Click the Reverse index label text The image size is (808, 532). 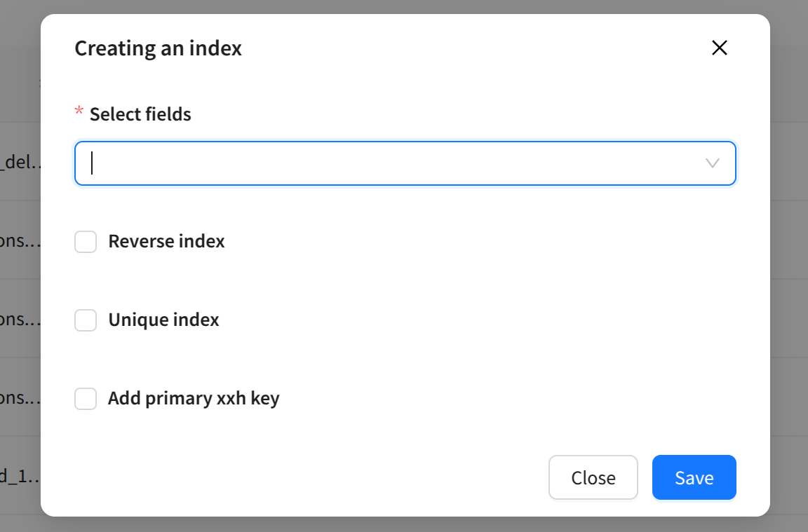pos(166,242)
